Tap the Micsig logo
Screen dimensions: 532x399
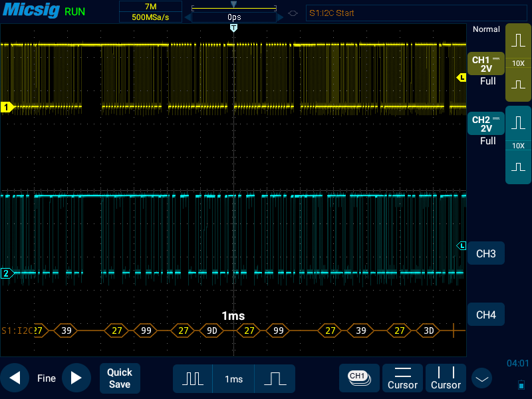31,10
